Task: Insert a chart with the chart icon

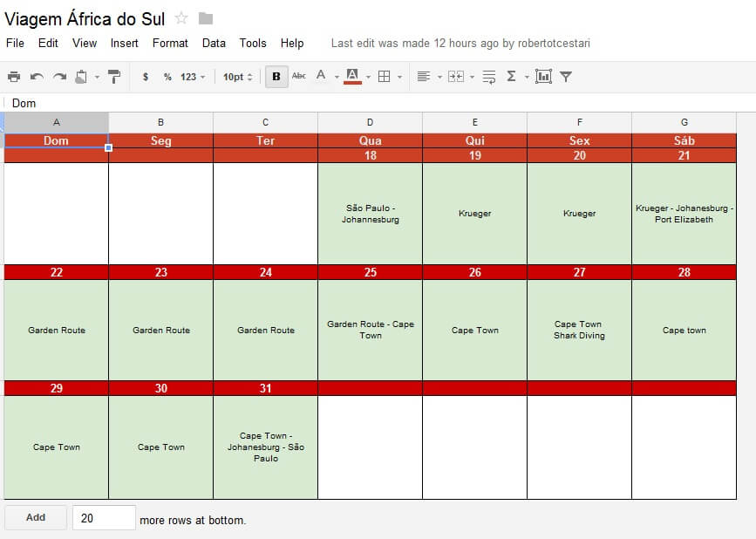Action: tap(543, 76)
